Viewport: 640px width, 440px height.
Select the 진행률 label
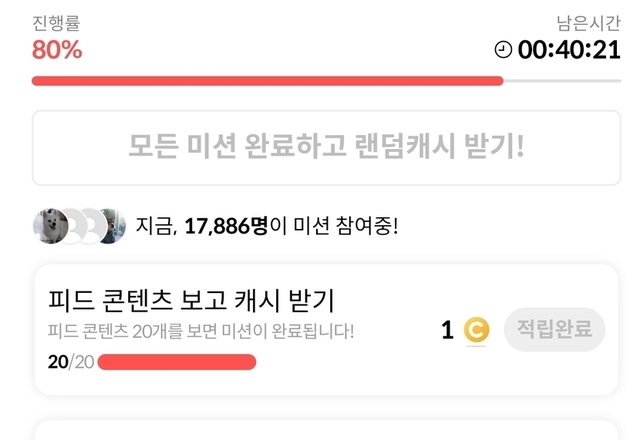tap(56, 24)
